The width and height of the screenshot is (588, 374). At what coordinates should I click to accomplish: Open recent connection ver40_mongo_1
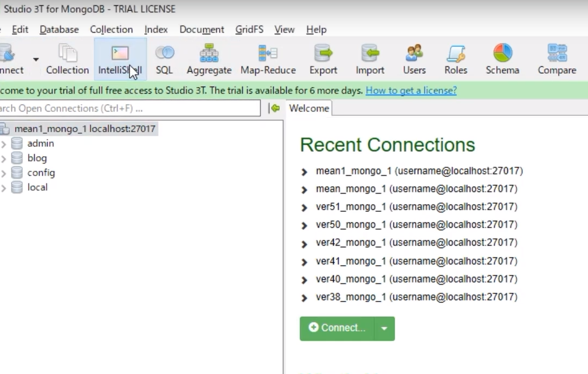(x=417, y=279)
